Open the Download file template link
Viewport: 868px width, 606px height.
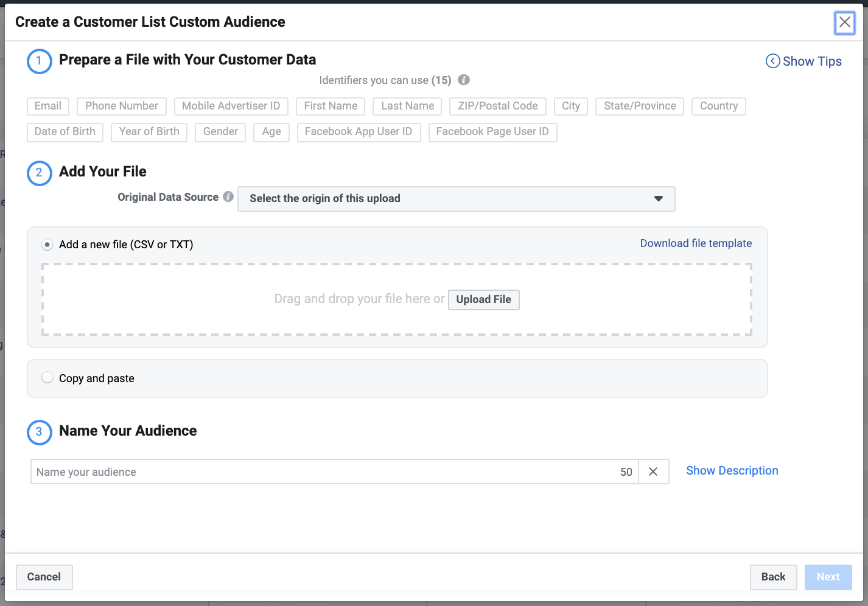pos(696,243)
